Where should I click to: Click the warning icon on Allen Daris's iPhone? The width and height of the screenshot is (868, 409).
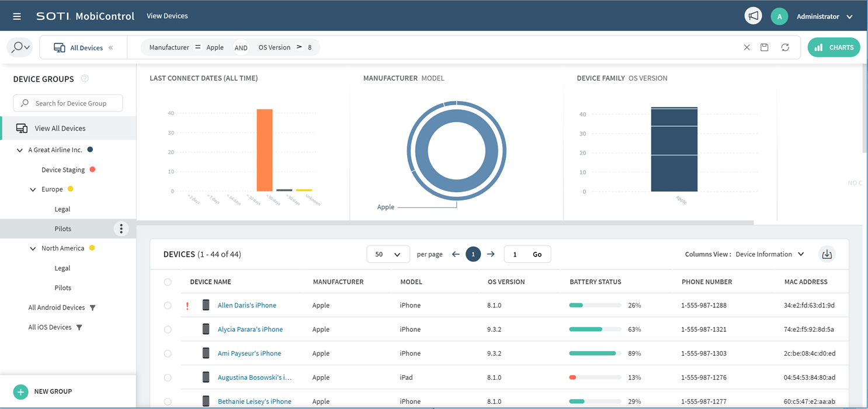[187, 305]
